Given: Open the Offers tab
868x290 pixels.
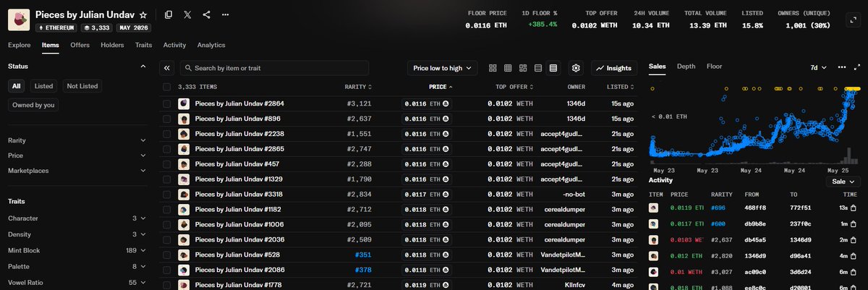Looking at the screenshot, I should [x=80, y=45].
